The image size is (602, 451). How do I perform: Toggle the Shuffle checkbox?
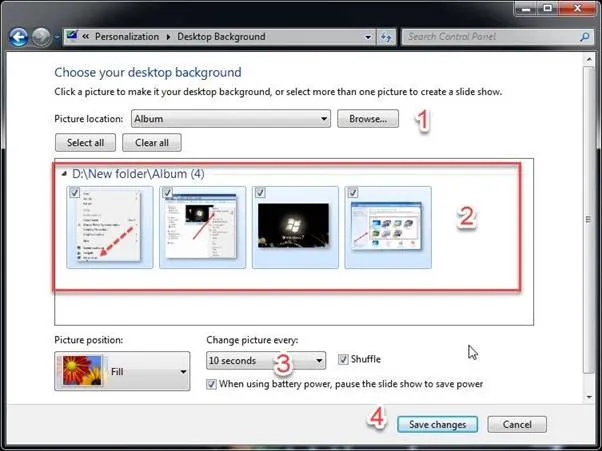point(343,360)
